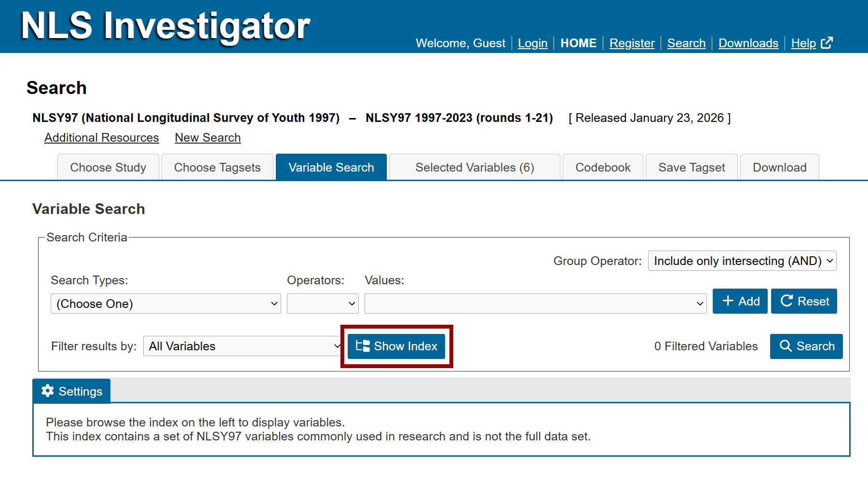Click the 'Operators:' label
The width and height of the screenshot is (868, 477).
[x=316, y=280]
